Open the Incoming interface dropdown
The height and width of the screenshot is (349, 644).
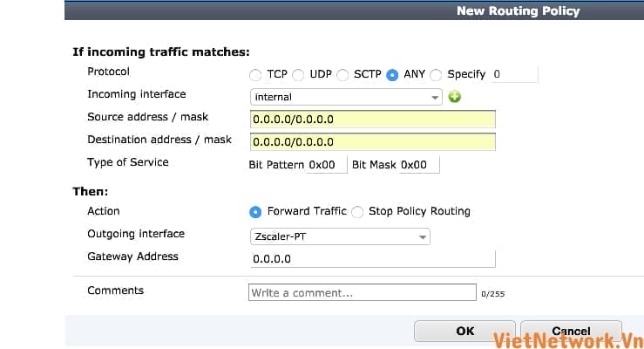pos(346,97)
